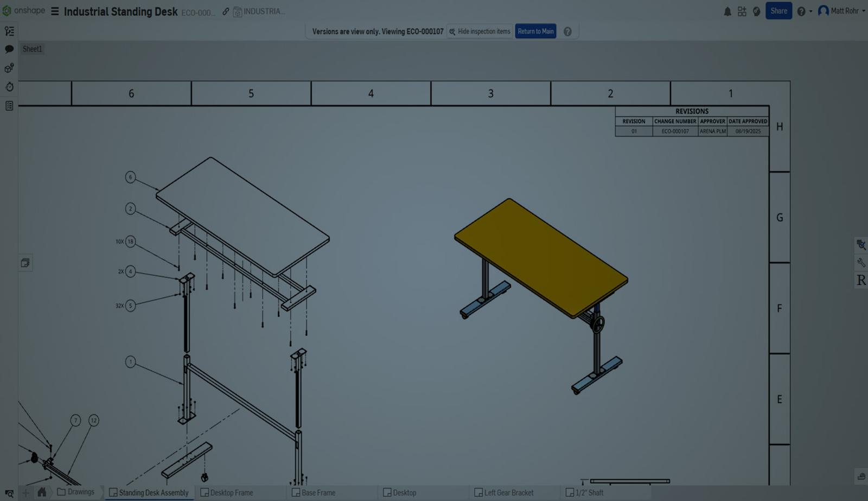This screenshot has width=868, height=501.
Task: Click the Share button
Action: pos(779,10)
